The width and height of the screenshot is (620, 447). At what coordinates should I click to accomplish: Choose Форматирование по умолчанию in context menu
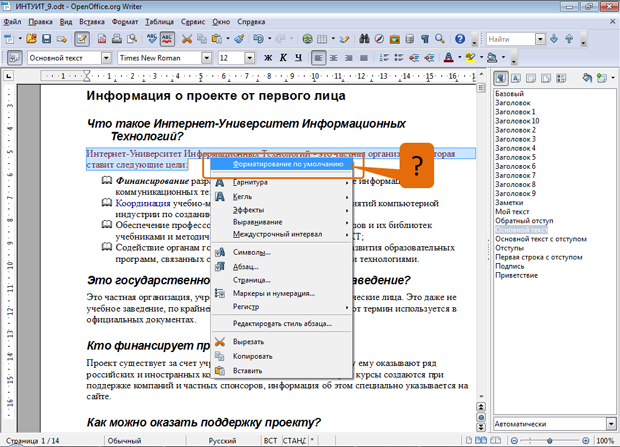[x=281, y=164]
